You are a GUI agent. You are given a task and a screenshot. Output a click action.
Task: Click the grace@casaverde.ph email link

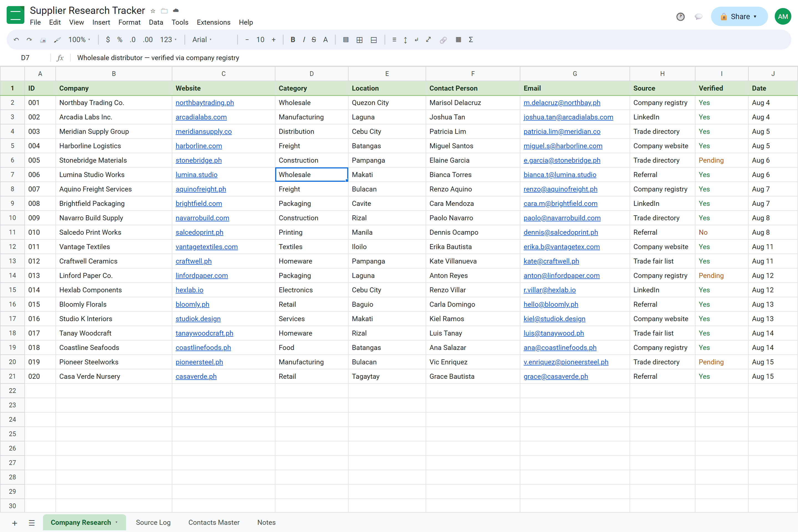[x=556, y=377]
